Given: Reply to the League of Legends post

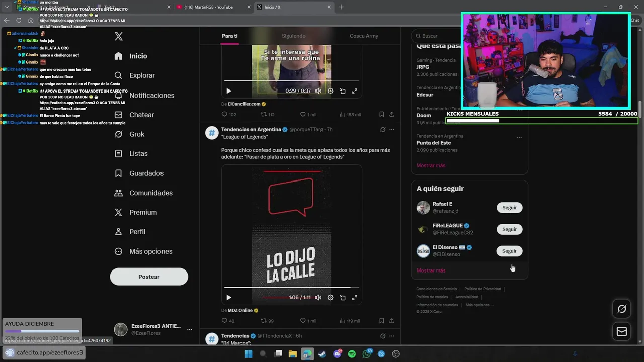Looking at the screenshot, I should [228, 321].
